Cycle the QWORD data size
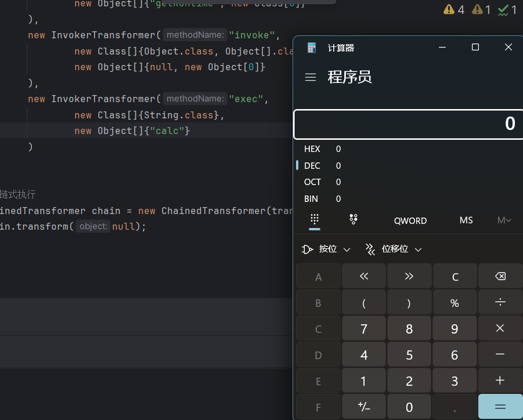This screenshot has width=523, height=420. tap(410, 220)
